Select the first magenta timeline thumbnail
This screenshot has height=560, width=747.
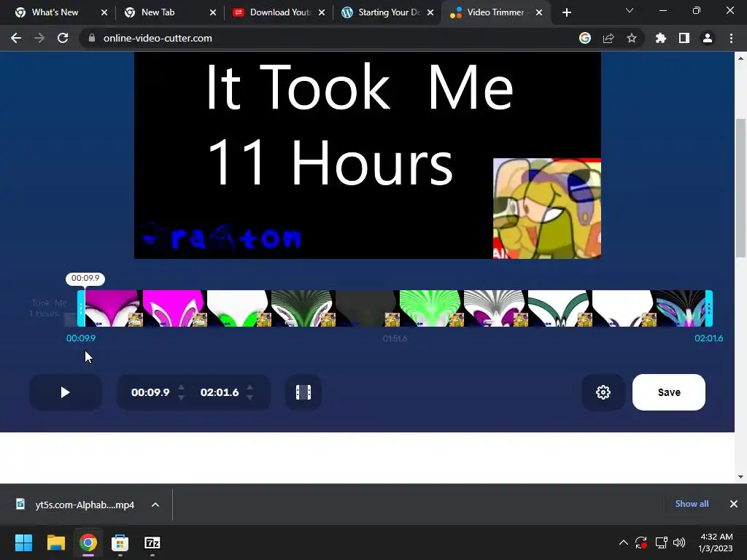tap(113, 308)
